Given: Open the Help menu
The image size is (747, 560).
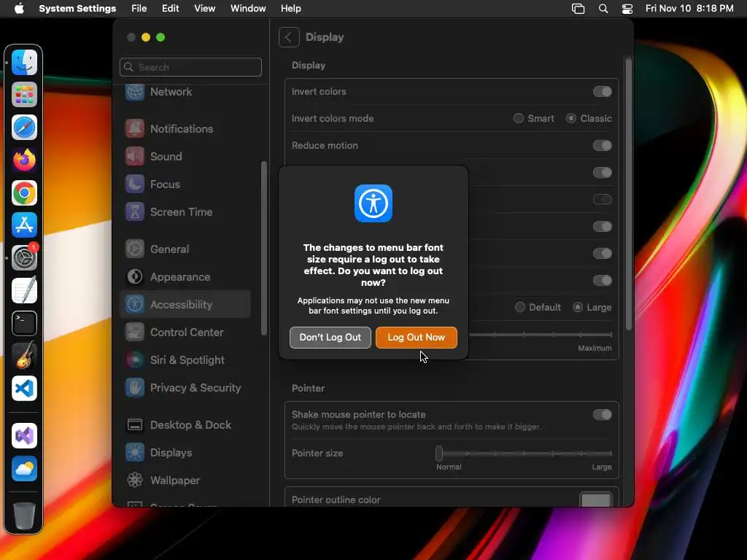Looking at the screenshot, I should coord(290,9).
